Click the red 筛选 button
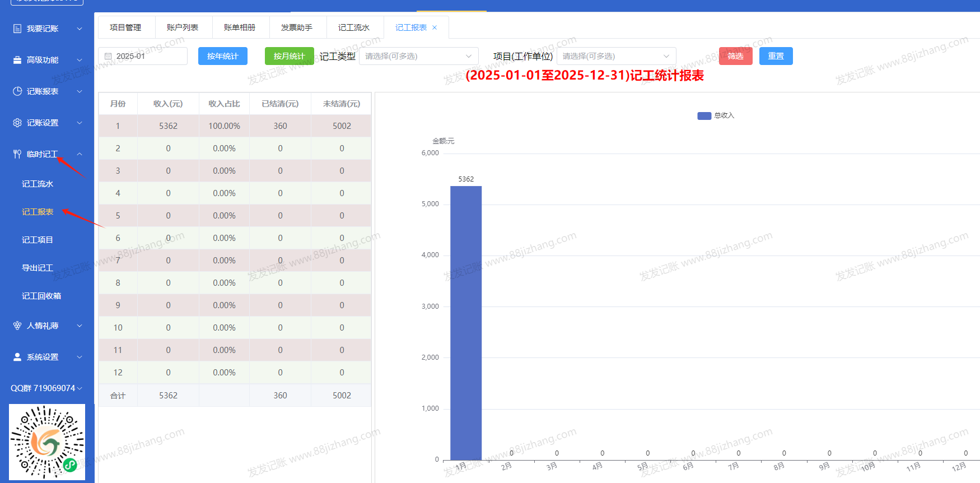 click(x=736, y=56)
